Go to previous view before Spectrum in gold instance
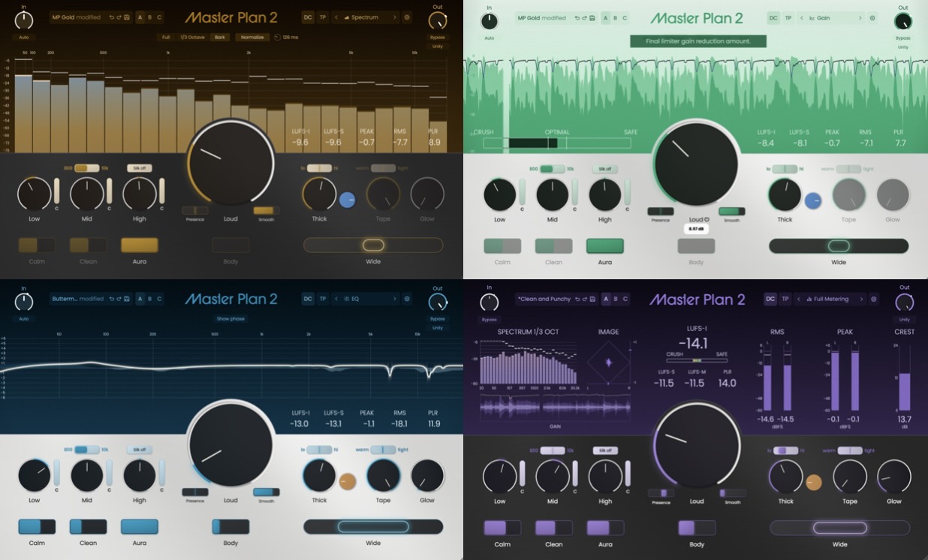928x560 pixels. click(336, 17)
